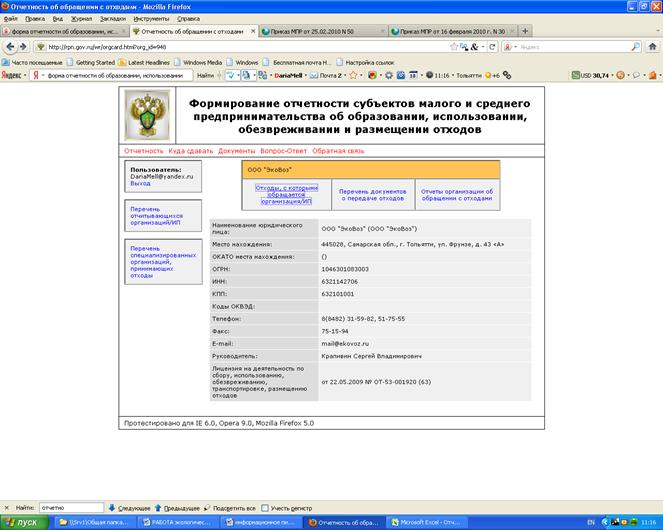Image resolution: width=663 pixels, height=530 pixels.
Task: Click the Yandex toolbar yellow star favorites icon
Action: click(353, 75)
